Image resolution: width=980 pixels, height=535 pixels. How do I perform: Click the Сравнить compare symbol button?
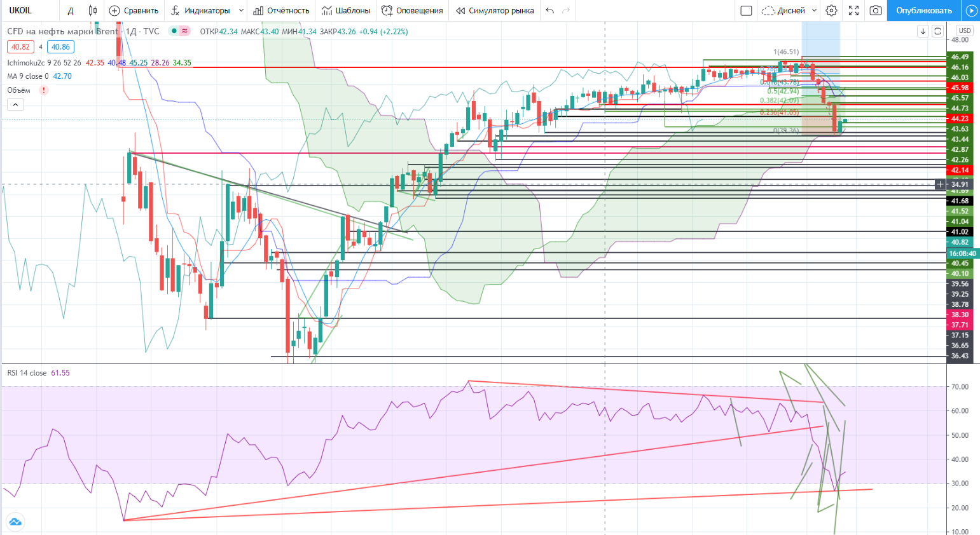(134, 10)
